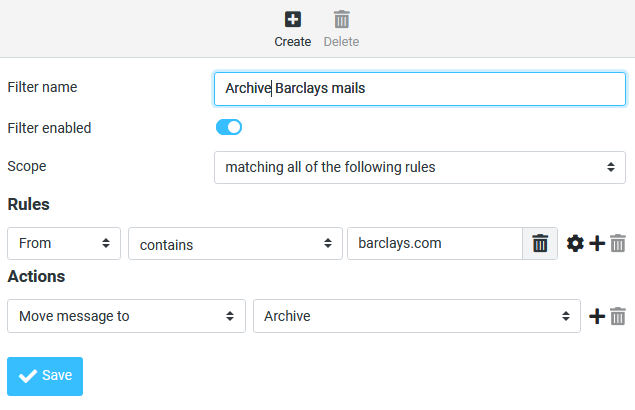
Task: Open the contains operator dropdown
Action: (235, 243)
